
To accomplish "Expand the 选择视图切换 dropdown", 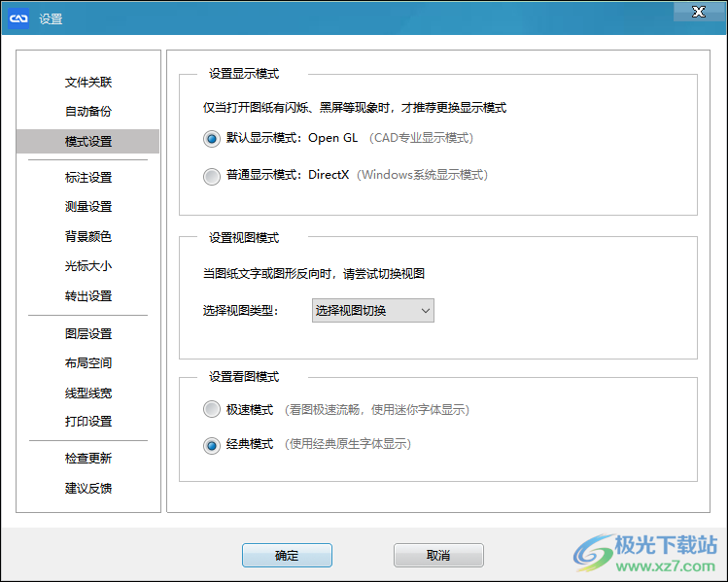I will tap(373, 311).
